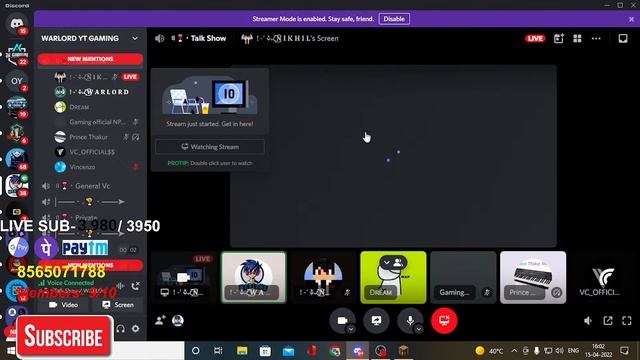Jump to upper NEW MENTIONS
This screenshot has width=640, height=360.
(x=90, y=59)
